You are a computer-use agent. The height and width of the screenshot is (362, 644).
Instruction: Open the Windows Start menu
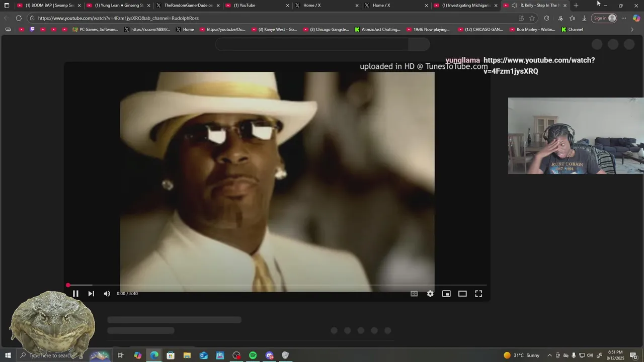(8, 355)
